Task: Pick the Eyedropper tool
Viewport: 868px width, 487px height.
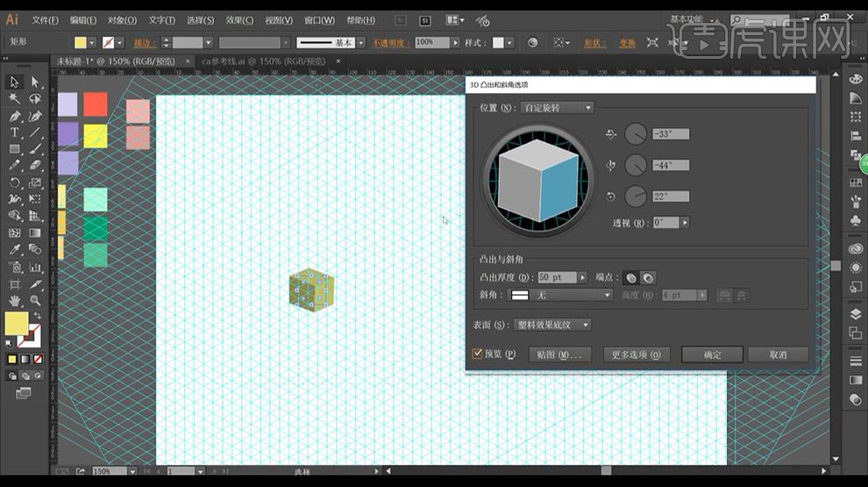Action: click(x=15, y=249)
